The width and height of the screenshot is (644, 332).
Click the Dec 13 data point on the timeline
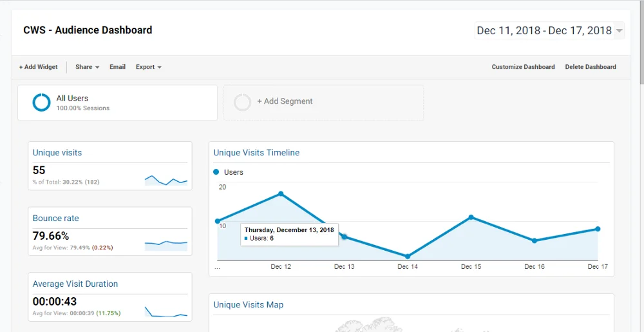click(344, 237)
